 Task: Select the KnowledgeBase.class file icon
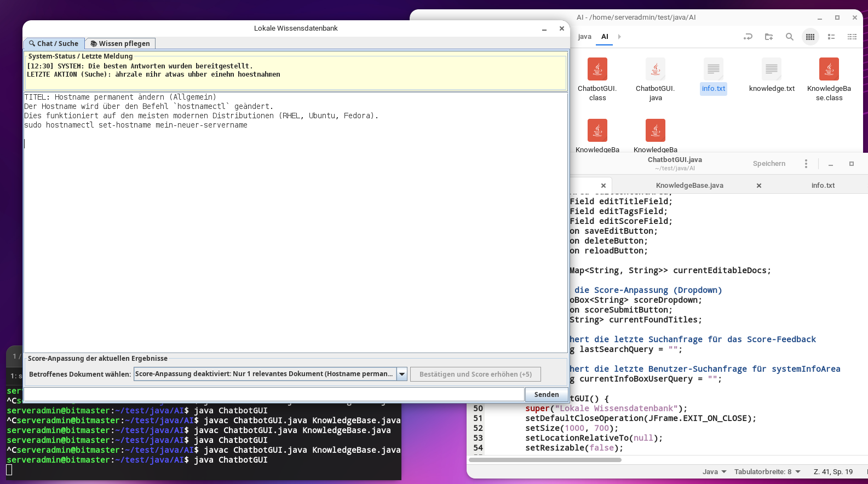pos(829,70)
